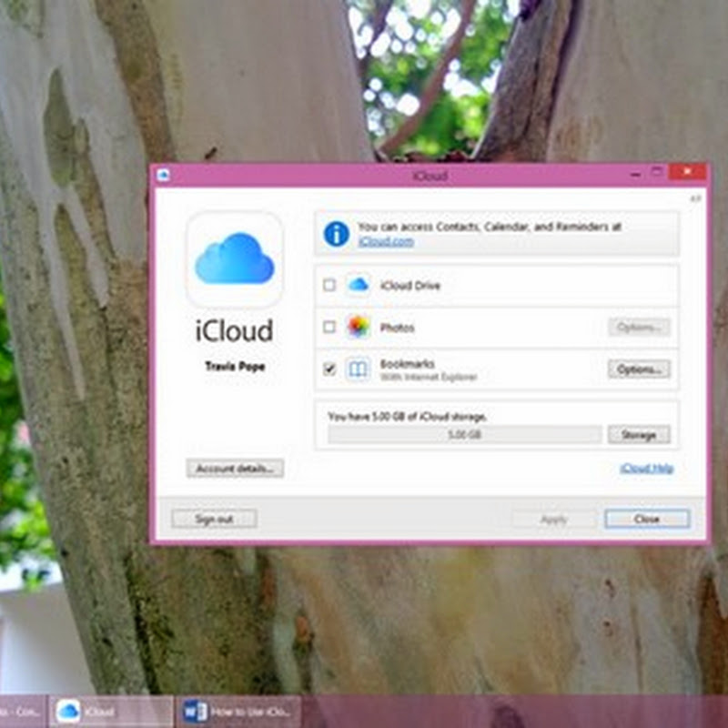Click the iCloud title bar icon
Image resolution: width=728 pixels, height=728 pixels.
pos(163,175)
